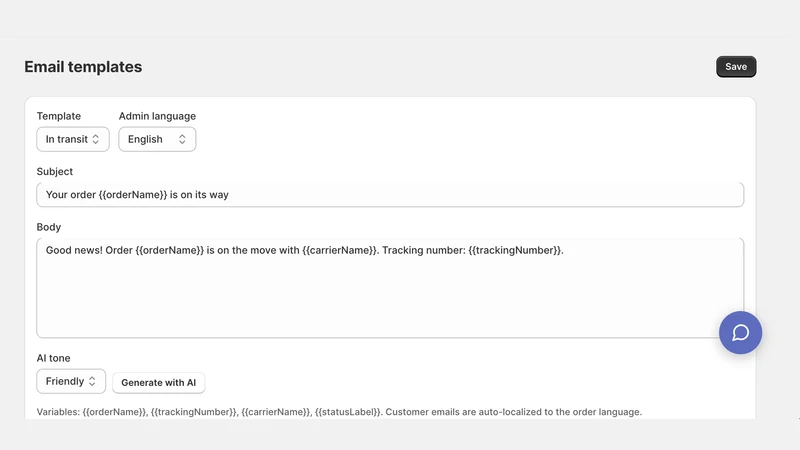The height and width of the screenshot is (450, 800).
Task: Click the AI tone label
Action: tap(54, 358)
